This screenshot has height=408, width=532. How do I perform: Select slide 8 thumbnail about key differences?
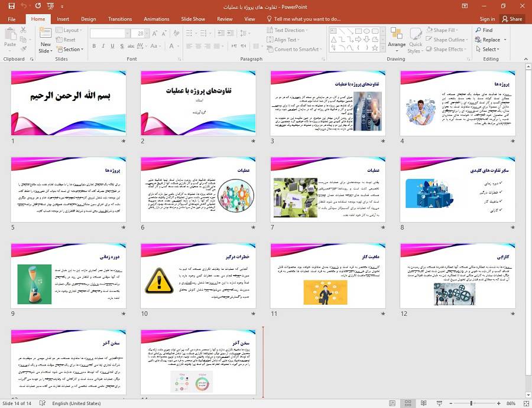(458, 189)
